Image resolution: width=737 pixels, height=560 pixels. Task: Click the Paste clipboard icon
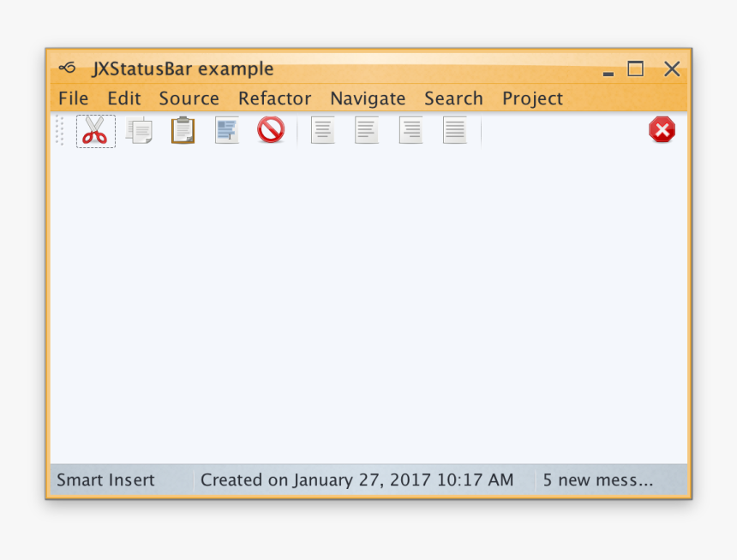click(x=183, y=131)
